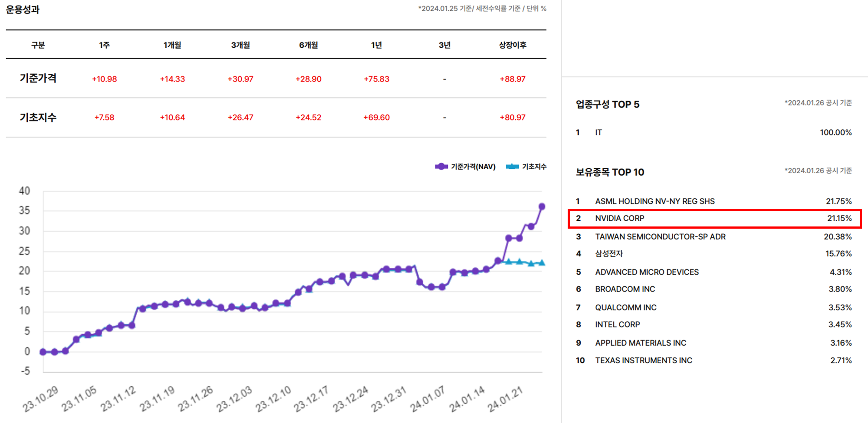Click the QUALCOMM INC holding
The height and width of the screenshot is (423, 868).
click(625, 308)
